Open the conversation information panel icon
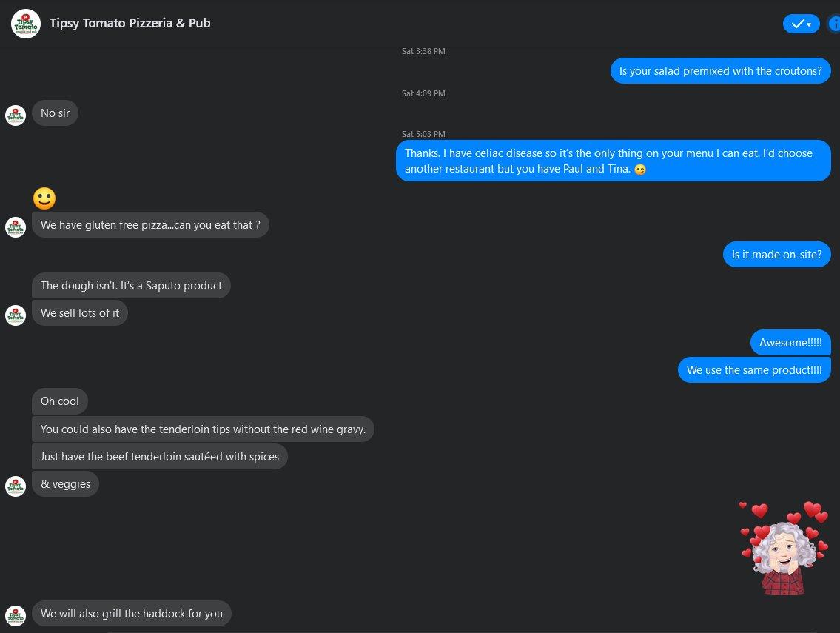This screenshot has height=633, width=840. (833, 24)
